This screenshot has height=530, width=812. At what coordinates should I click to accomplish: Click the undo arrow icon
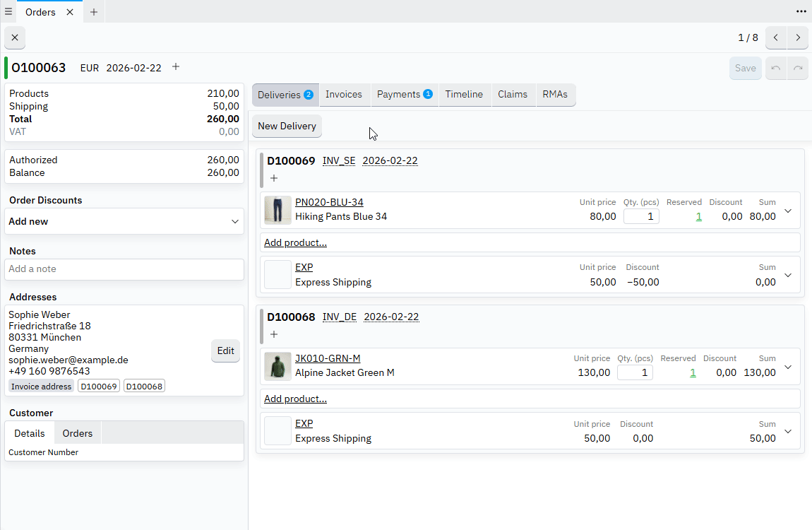click(775, 68)
